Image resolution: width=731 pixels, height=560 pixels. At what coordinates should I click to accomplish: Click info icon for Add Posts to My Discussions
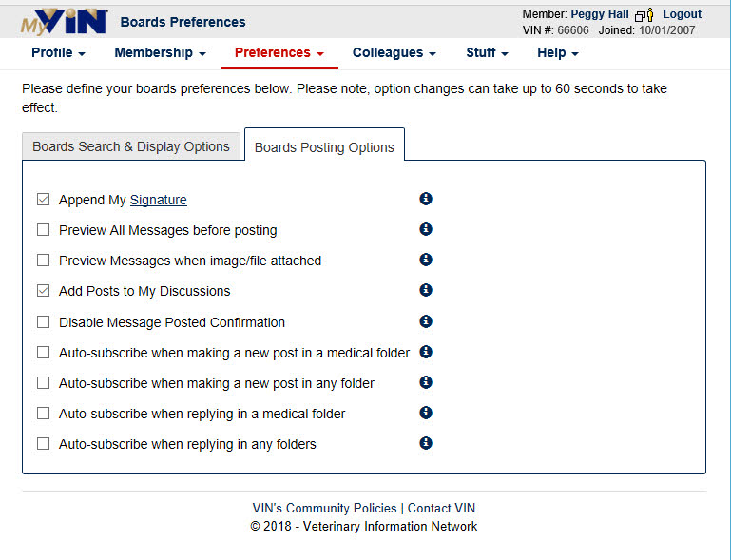426,290
